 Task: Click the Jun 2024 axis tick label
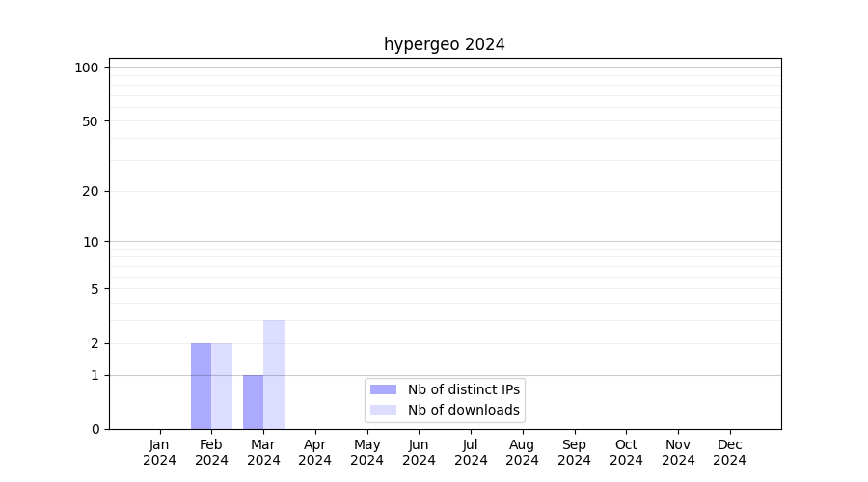click(x=419, y=452)
